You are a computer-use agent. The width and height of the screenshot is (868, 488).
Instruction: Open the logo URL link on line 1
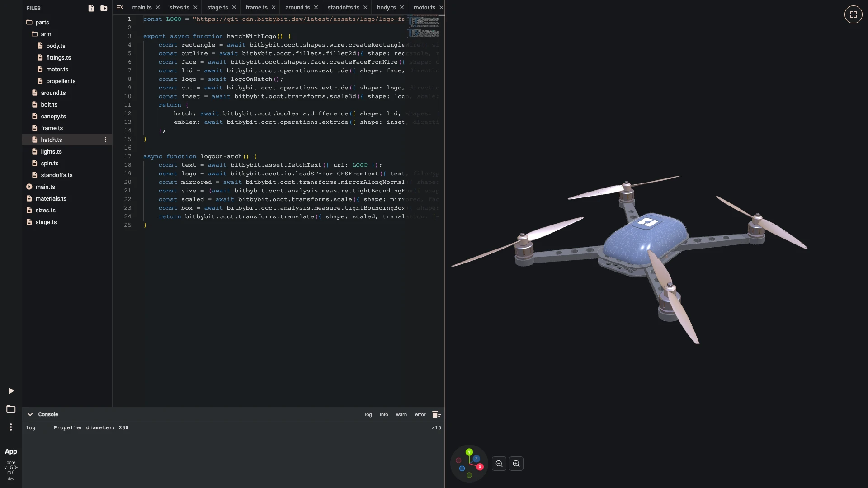(x=300, y=19)
